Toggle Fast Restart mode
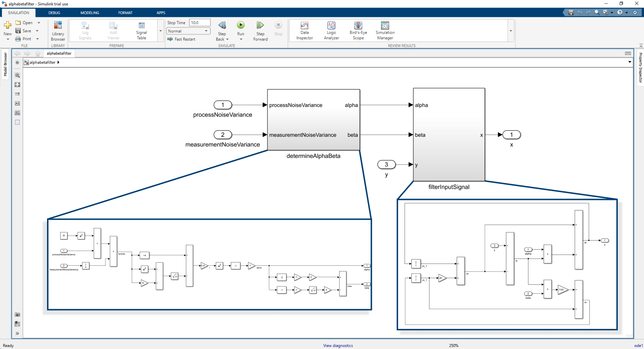644x349 pixels. point(181,39)
